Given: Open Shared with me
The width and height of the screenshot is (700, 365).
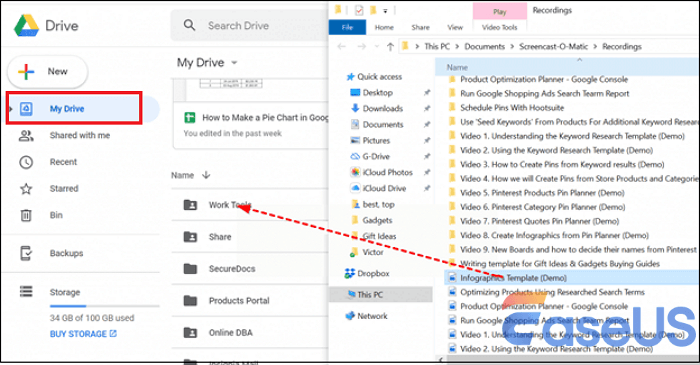Looking at the screenshot, I should (x=79, y=135).
